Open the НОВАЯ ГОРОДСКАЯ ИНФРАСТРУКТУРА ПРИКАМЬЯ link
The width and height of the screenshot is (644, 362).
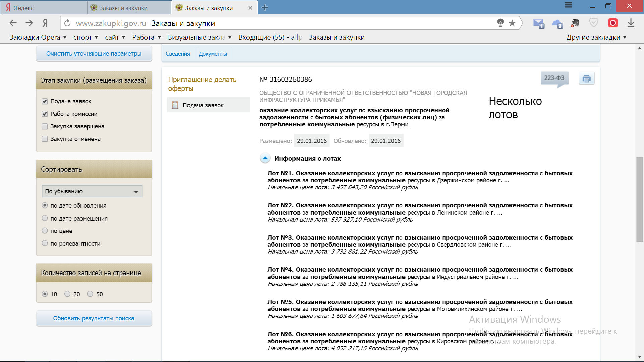363,96
